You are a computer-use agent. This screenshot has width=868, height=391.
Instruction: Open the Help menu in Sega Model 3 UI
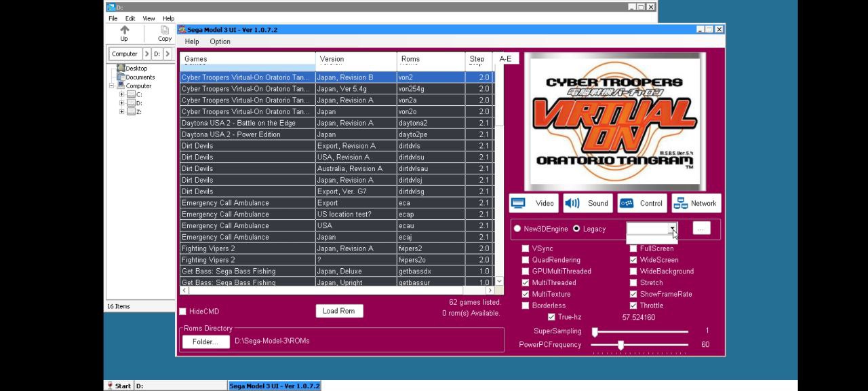[x=192, y=42]
